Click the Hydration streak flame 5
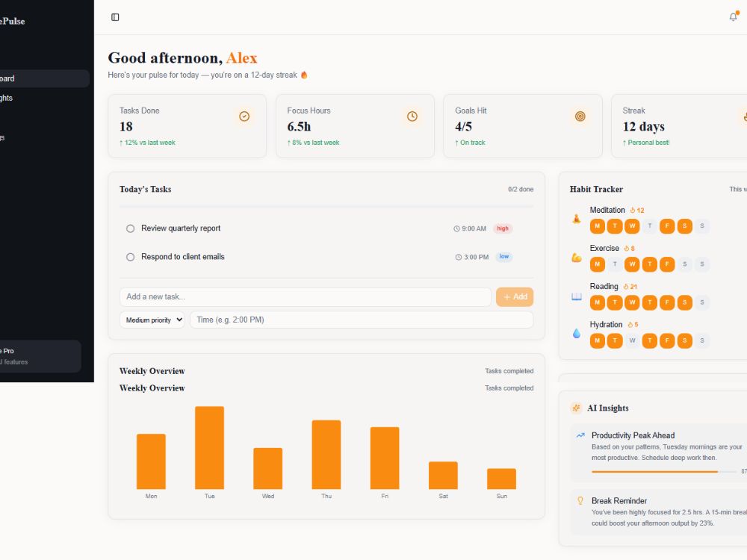This screenshot has height=560, width=747. pos(633,324)
